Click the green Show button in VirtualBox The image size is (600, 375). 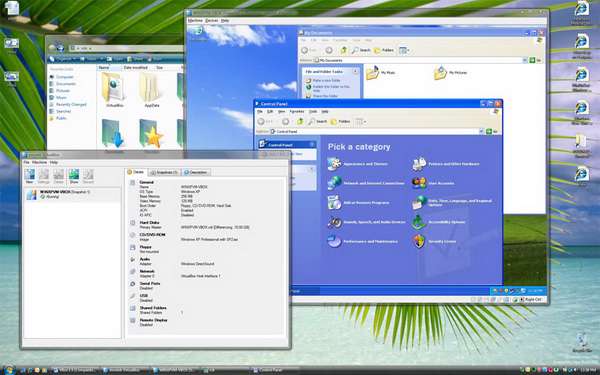click(73, 176)
